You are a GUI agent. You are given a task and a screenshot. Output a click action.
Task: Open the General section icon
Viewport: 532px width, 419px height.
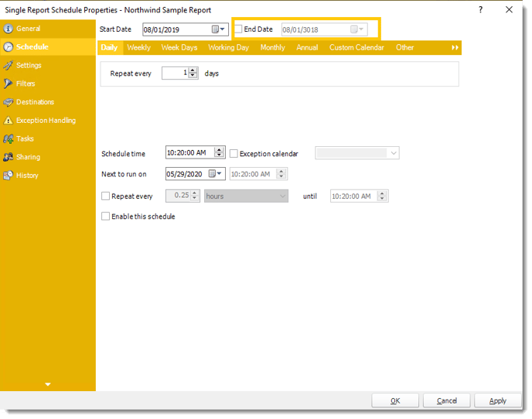point(9,29)
